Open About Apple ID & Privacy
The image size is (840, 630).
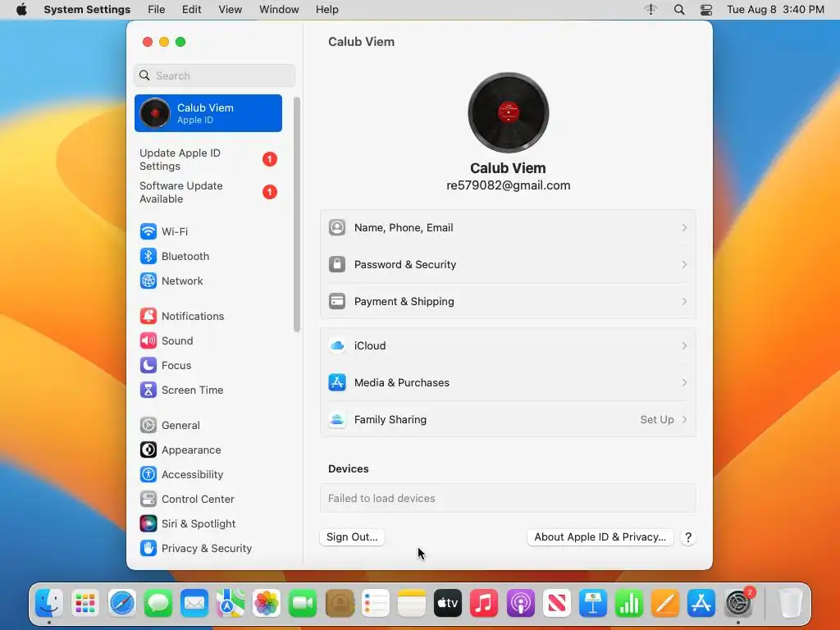pyautogui.click(x=600, y=537)
